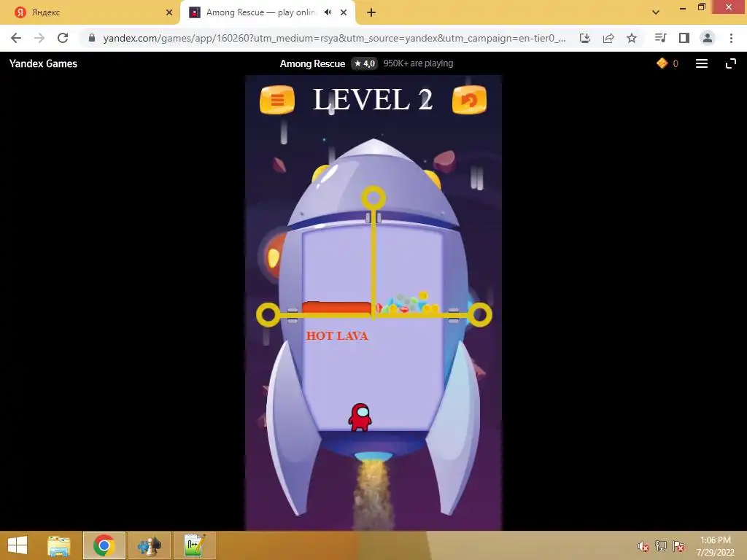Reload the current page
Viewport: 747px width, 560px height.
coord(63,38)
